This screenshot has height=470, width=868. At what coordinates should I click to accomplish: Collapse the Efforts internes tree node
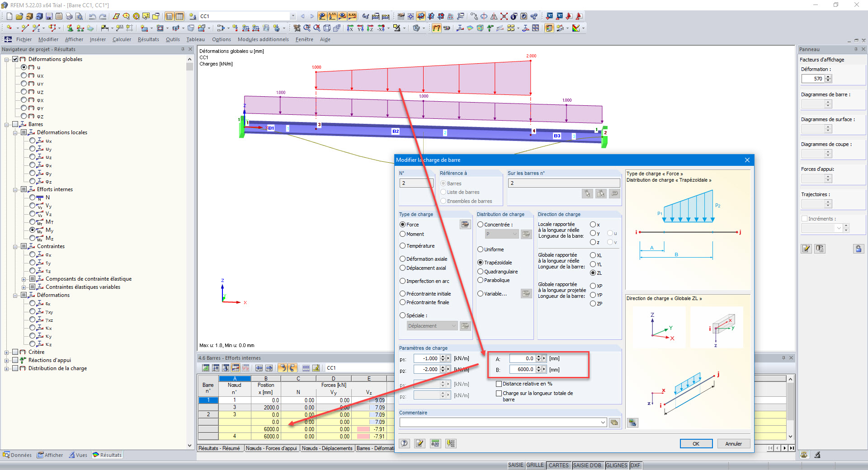[15, 189]
